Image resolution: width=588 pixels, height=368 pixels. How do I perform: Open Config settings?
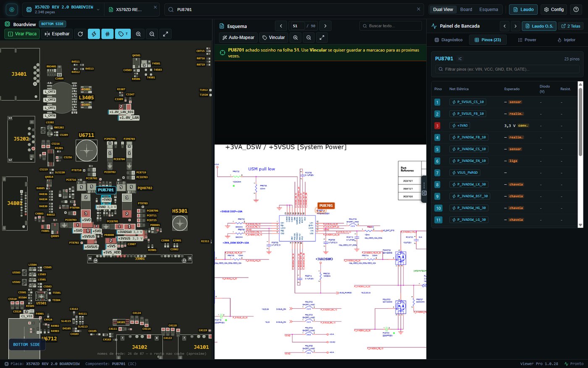click(554, 9)
